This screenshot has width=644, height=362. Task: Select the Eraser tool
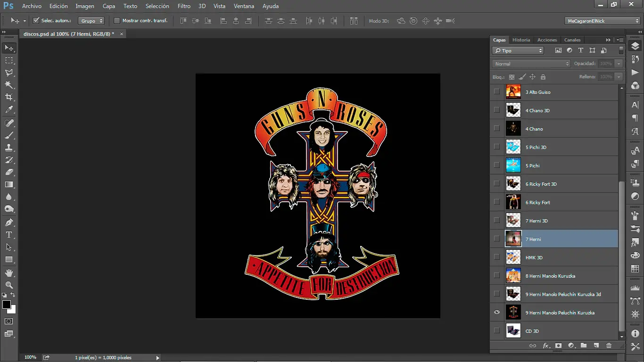pos(9,172)
